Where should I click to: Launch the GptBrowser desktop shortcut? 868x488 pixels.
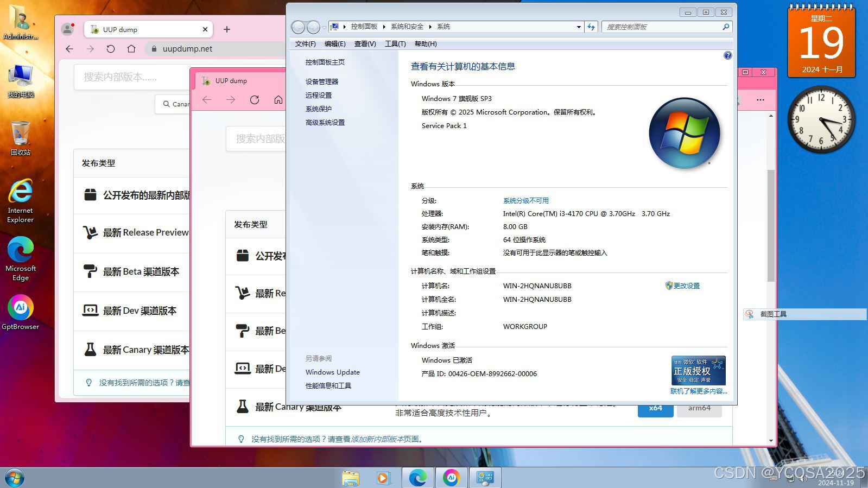coord(21,312)
